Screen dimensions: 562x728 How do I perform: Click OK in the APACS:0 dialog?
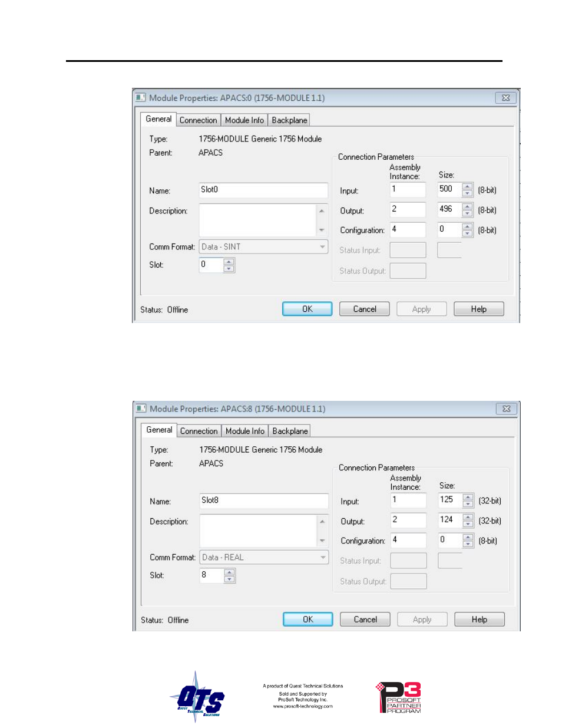pos(308,309)
